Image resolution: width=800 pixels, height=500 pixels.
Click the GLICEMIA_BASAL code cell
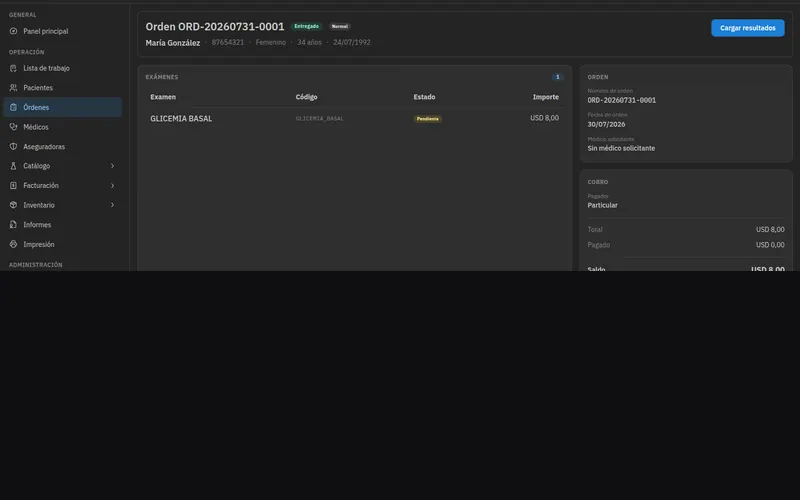point(319,118)
